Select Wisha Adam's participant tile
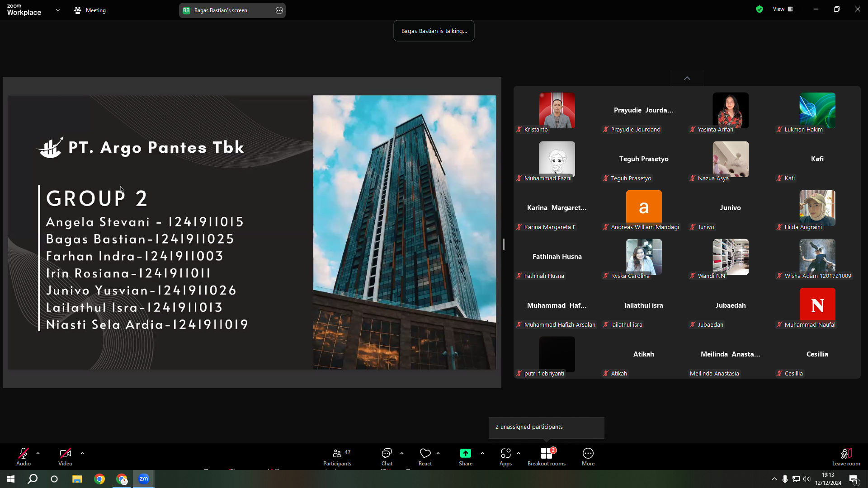This screenshot has width=868, height=488. (817, 257)
